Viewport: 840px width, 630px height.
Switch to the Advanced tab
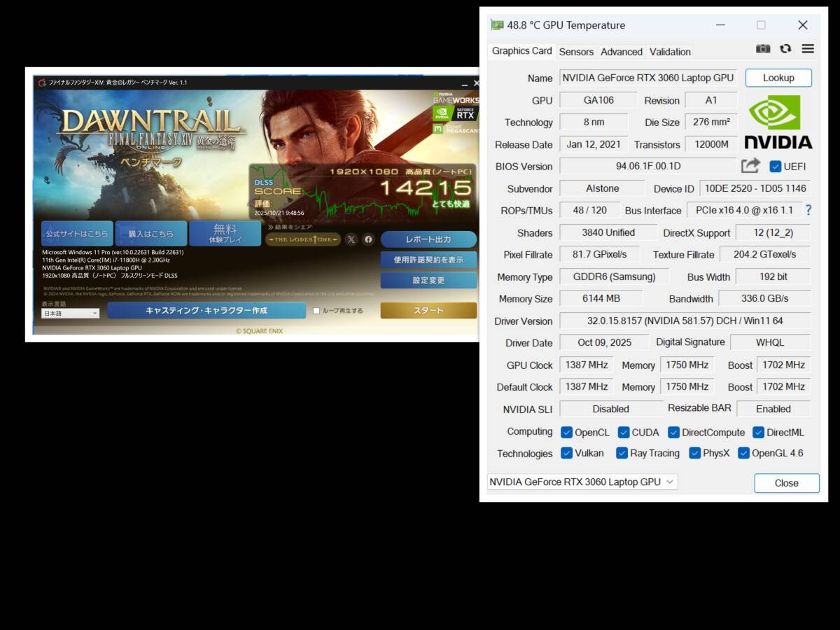pyautogui.click(x=622, y=52)
